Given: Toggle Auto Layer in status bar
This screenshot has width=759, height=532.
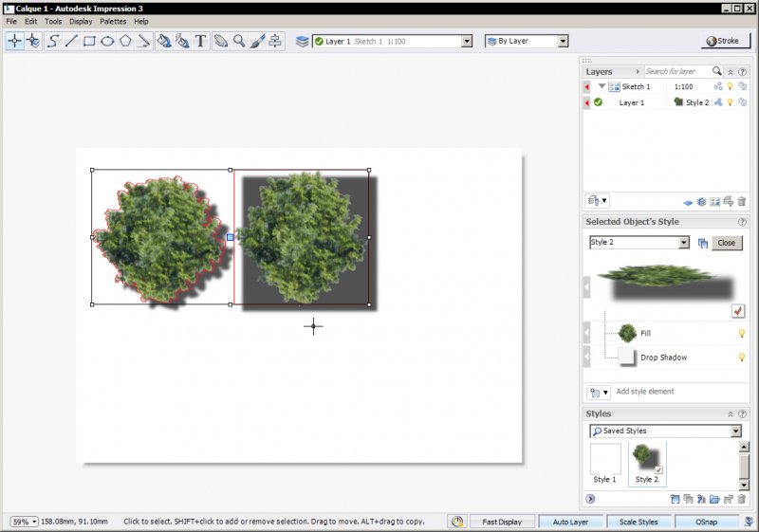Looking at the screenshot, I should click(x=570, y=522).
